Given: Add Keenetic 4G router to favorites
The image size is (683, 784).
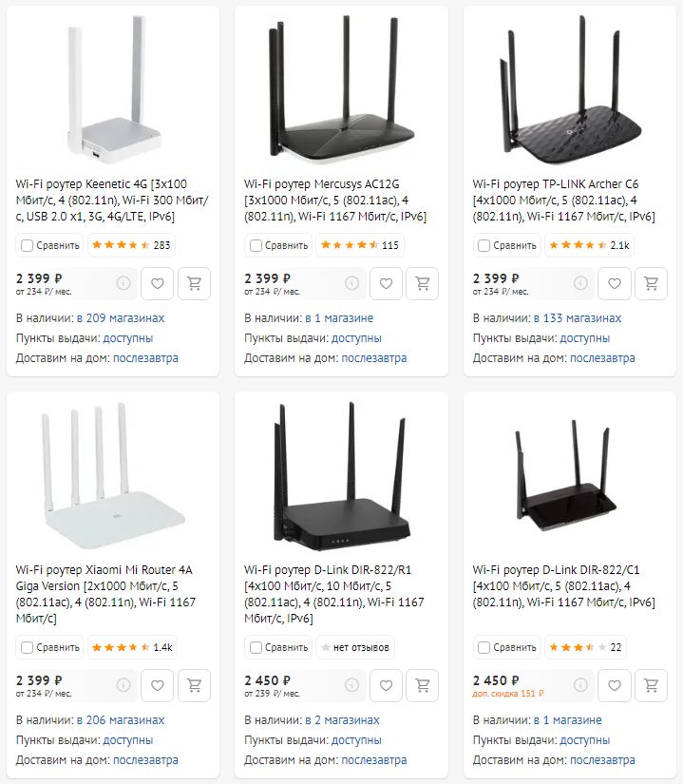Looking at the screenshot, I should 158,283.
